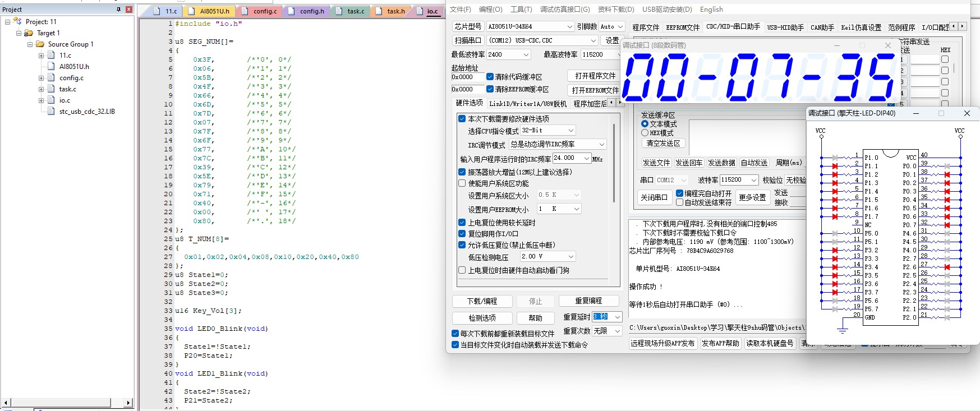Expand the 11.c node in the project tree
The image size is (980, 411).
click(41, 56)
